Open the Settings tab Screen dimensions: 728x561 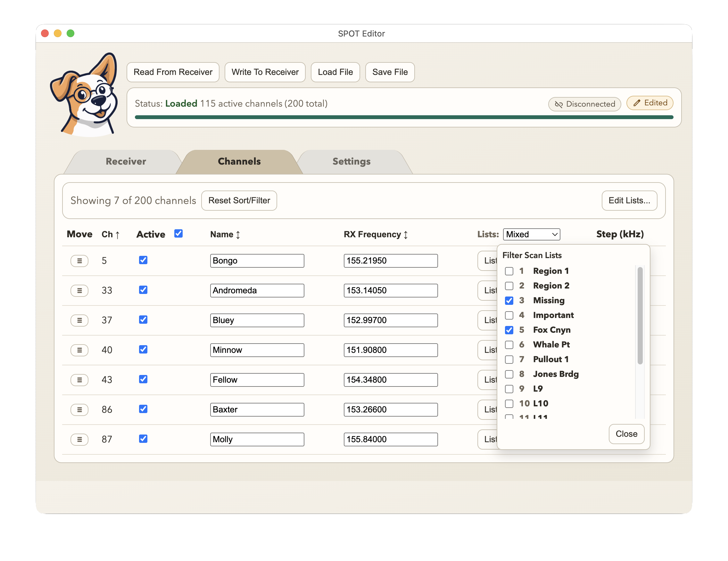tap(351, 162)
